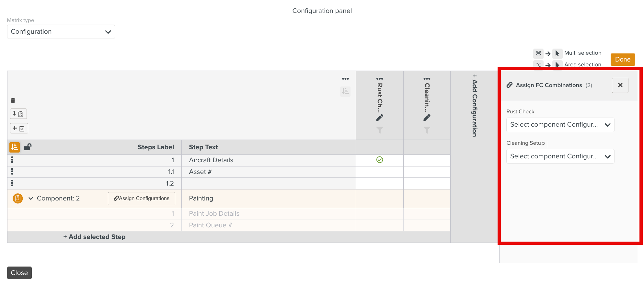644x285 pixels.
Task: Edit the Rust Check configuration pencil
Action: pyautogui.click(x=380, y=118)
